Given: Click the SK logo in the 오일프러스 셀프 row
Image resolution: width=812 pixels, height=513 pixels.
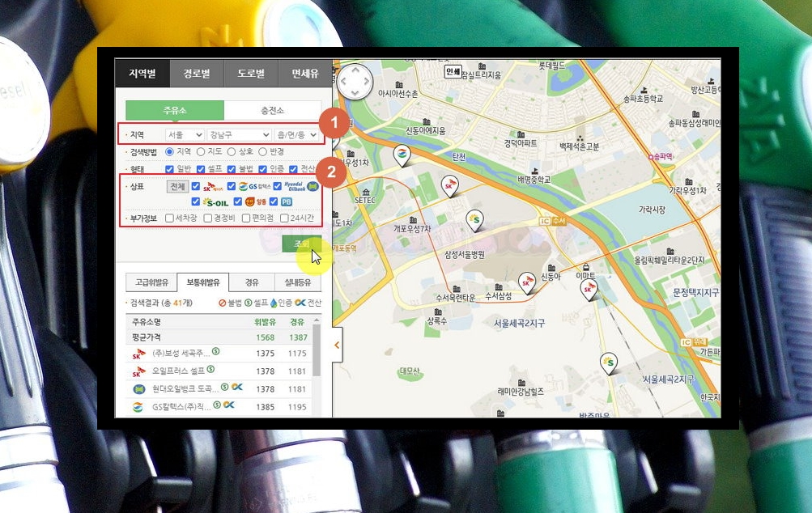Looking at the screenshot, I should point(138,371).
